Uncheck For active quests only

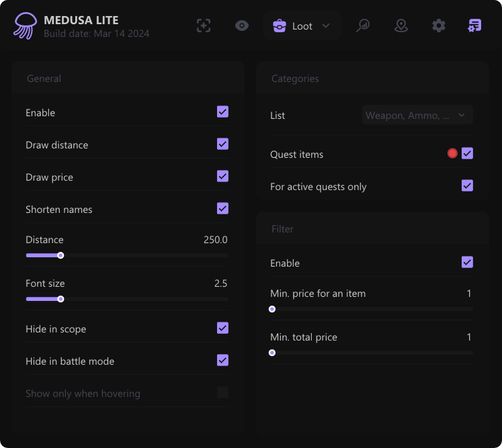tap(467, 185)
